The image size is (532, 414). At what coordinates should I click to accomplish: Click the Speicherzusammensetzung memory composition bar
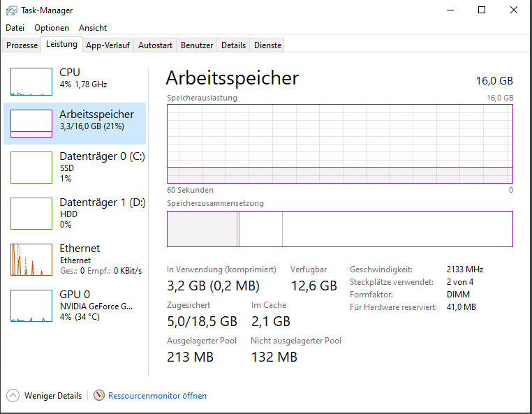340,229
